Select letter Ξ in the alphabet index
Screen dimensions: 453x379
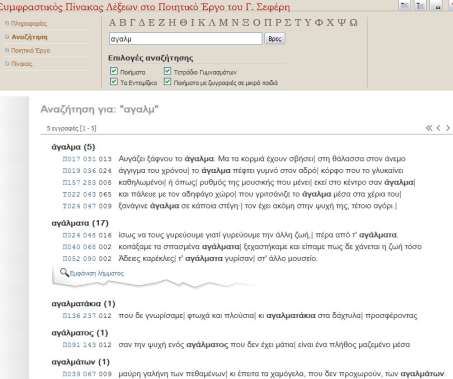(x=246, y=23)
